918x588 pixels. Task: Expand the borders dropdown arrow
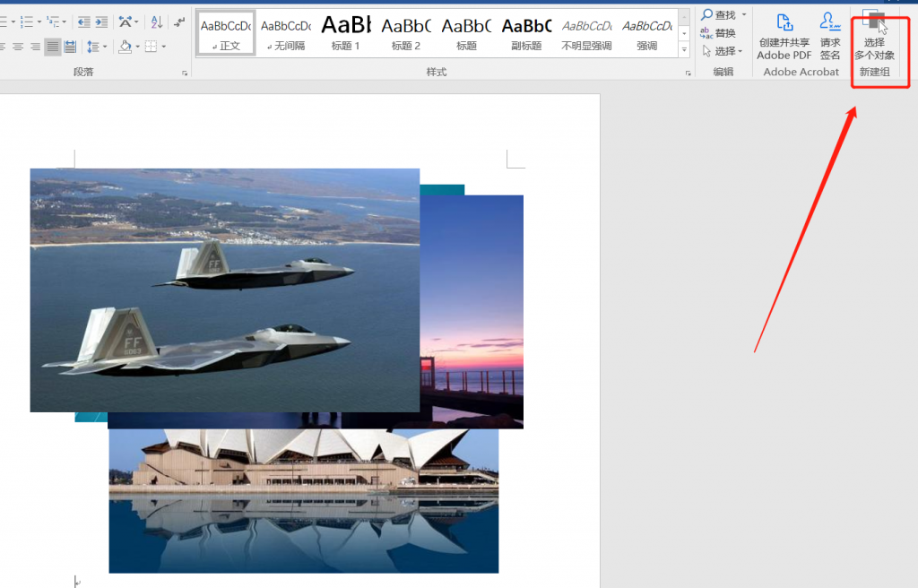(x=164, y=47)
